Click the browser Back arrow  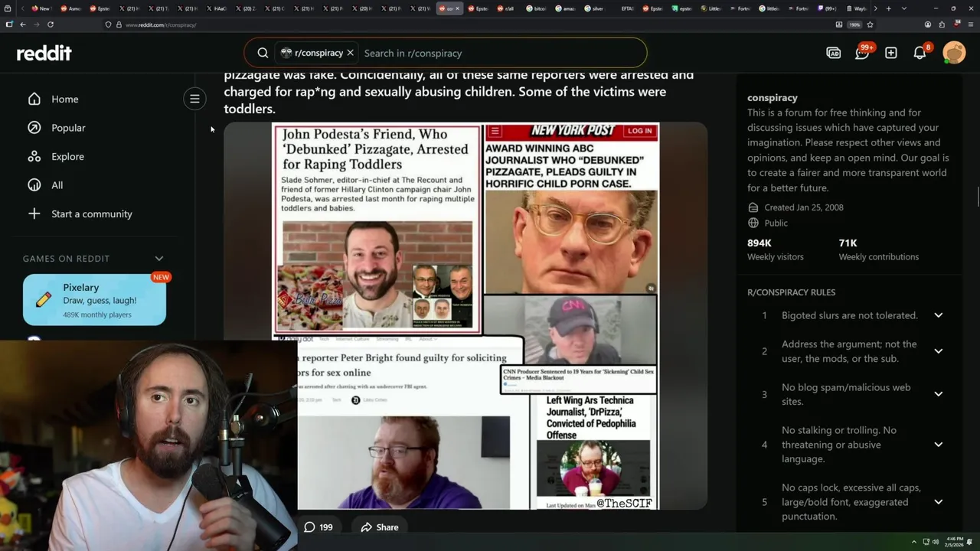point(23,24)
